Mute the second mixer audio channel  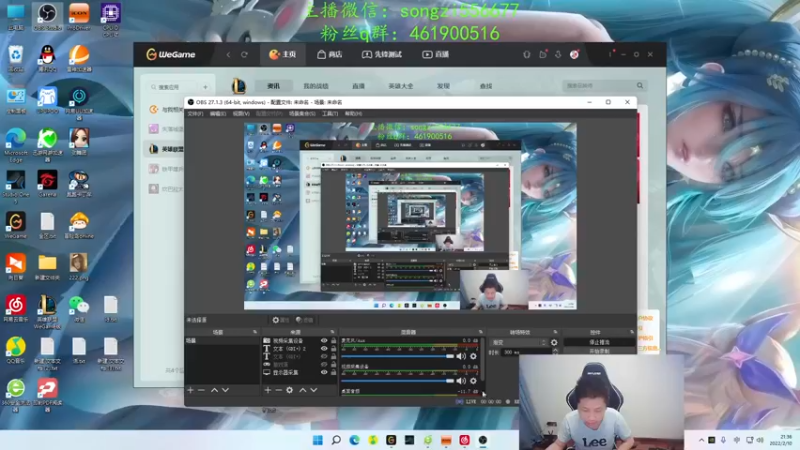click(461, 381)
